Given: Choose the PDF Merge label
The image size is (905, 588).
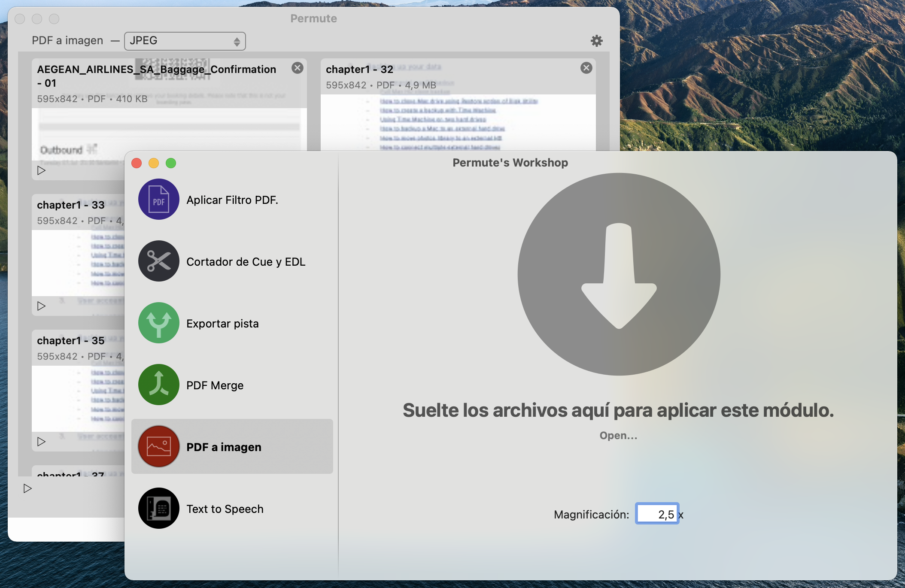Looking at the screenshot, I should (215, 385).
